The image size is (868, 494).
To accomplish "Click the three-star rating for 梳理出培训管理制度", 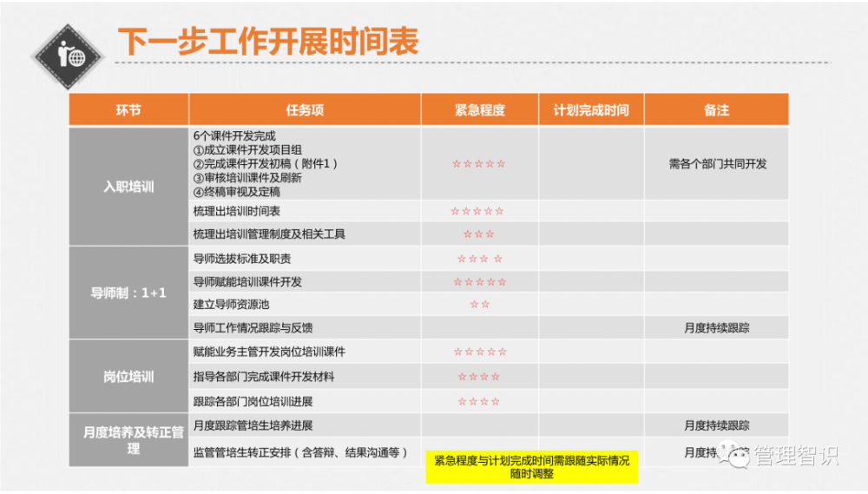I will [479, 234].
